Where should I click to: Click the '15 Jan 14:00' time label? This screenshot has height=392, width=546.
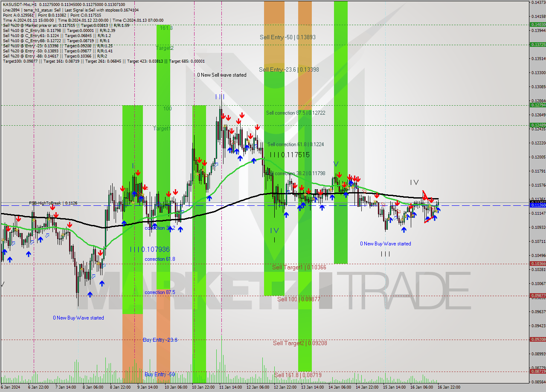[x=394, y=387]
